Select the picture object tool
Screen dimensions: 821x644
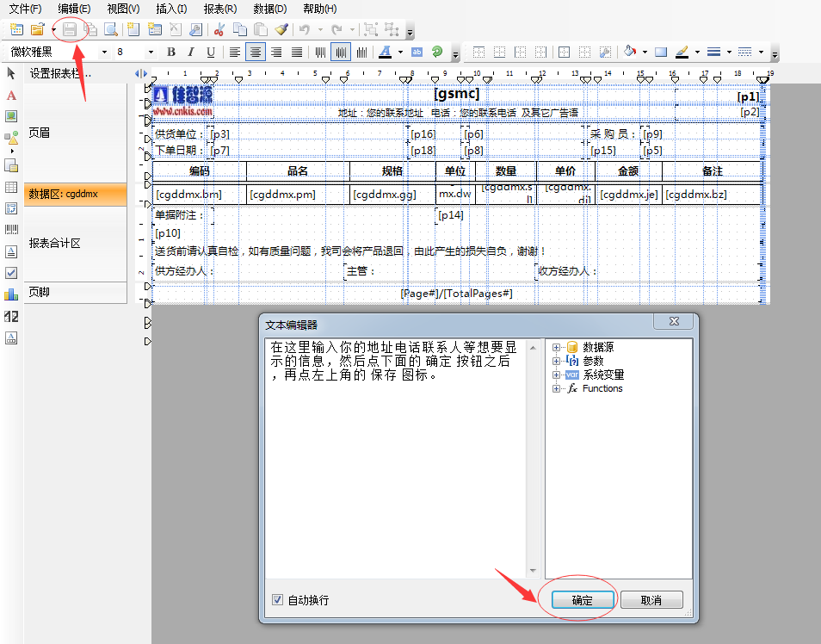[11, 115]
